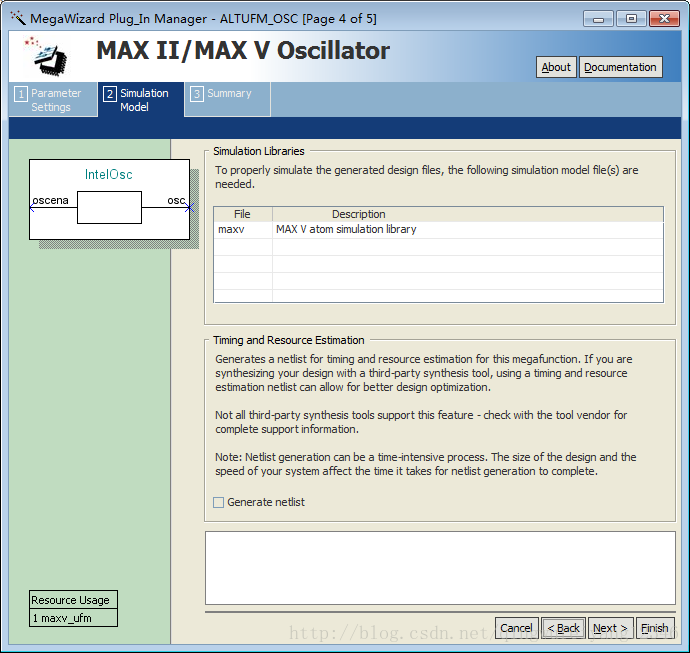The image size is (690, 653).
Task: Close the MegaWizard window
Action: pyautogui.click(x=664, y=18)
